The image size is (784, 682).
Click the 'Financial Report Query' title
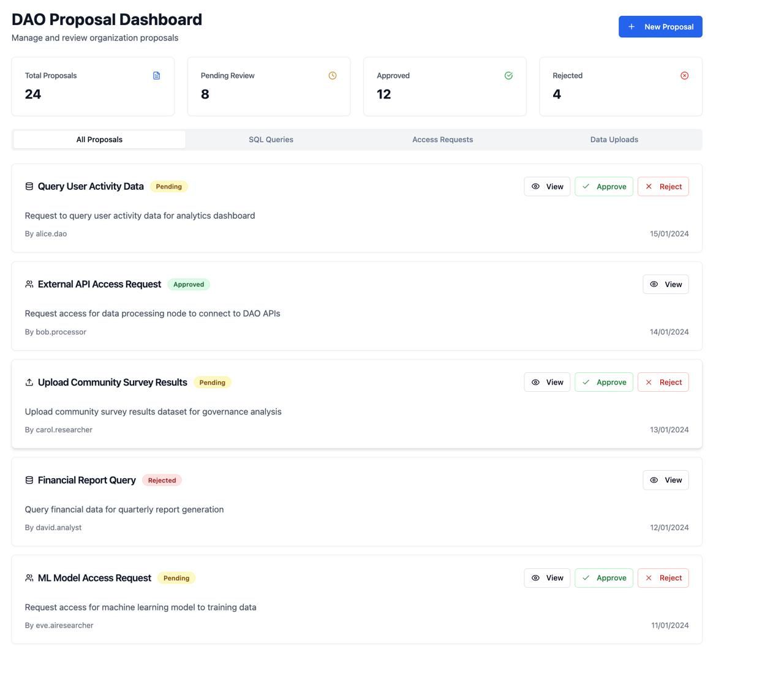87,481
